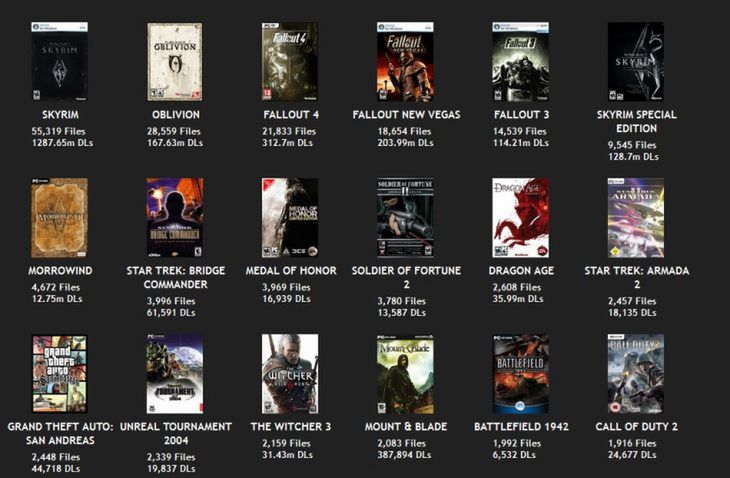This screenshot has height=478, width=730.
Task: Open the Skyrim game cover image
Action: (59, 61)
